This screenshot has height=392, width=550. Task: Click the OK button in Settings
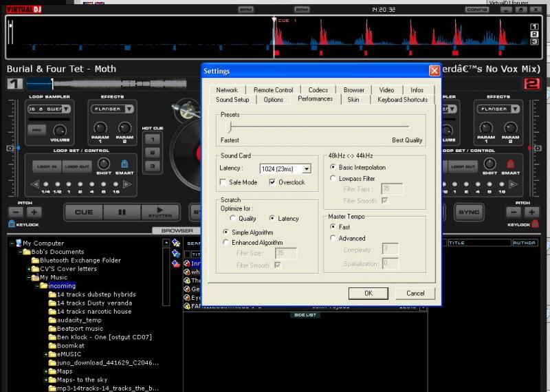click(368, 293)
